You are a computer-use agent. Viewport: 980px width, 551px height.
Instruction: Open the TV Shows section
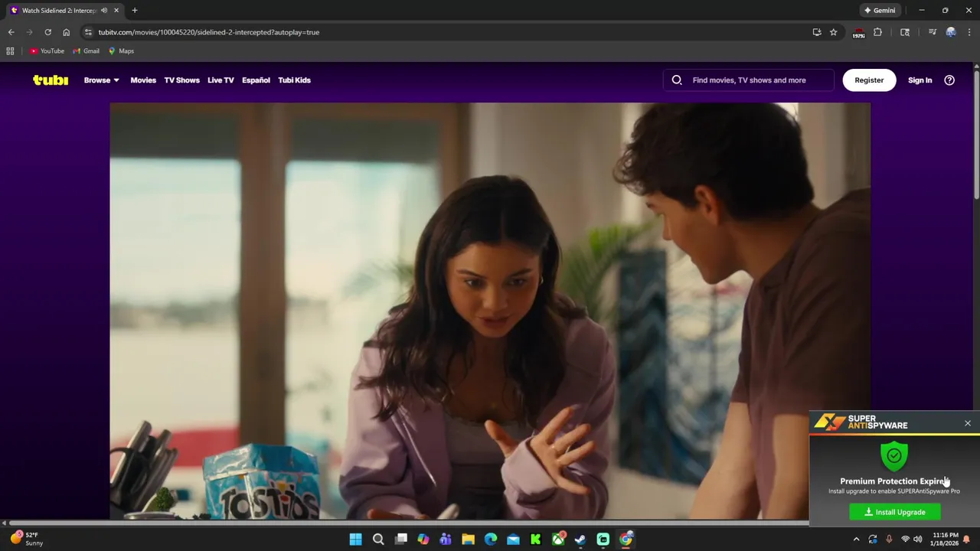181,80
